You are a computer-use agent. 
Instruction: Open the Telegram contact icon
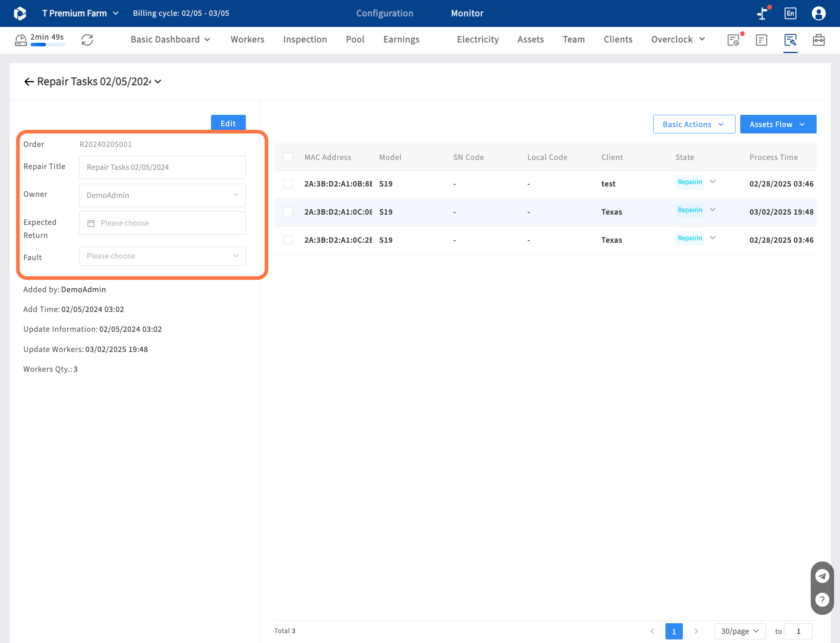pyautogui.click(x=822, y=576)
